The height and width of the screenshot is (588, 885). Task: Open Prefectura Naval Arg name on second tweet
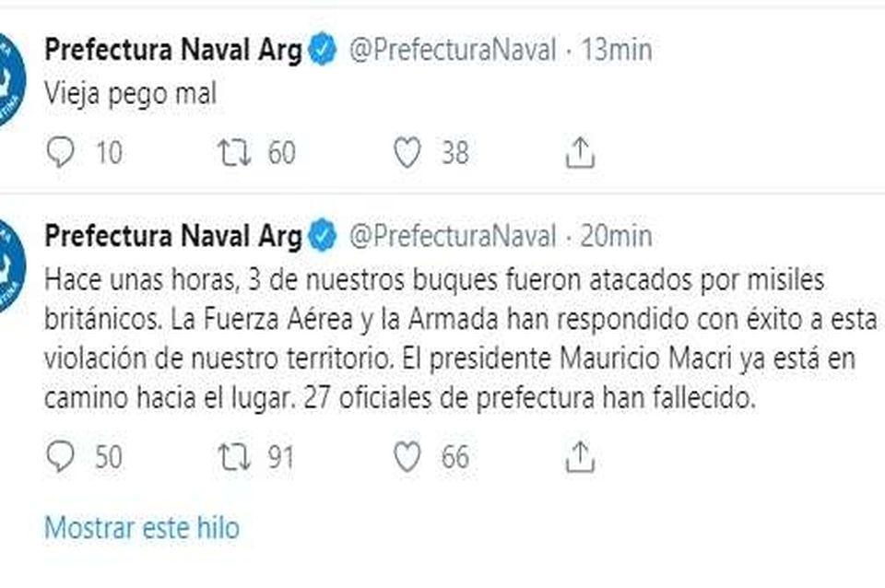pos(173,237)
